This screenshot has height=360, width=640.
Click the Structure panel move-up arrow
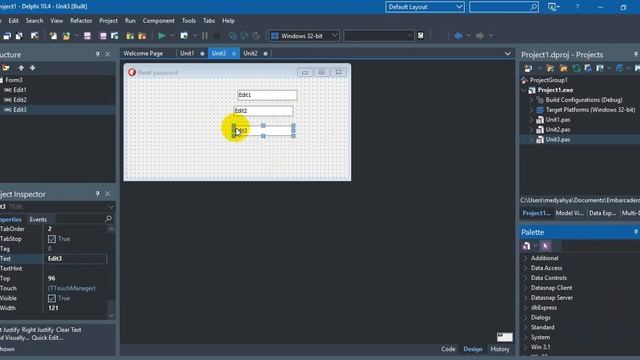click(21, 68)
